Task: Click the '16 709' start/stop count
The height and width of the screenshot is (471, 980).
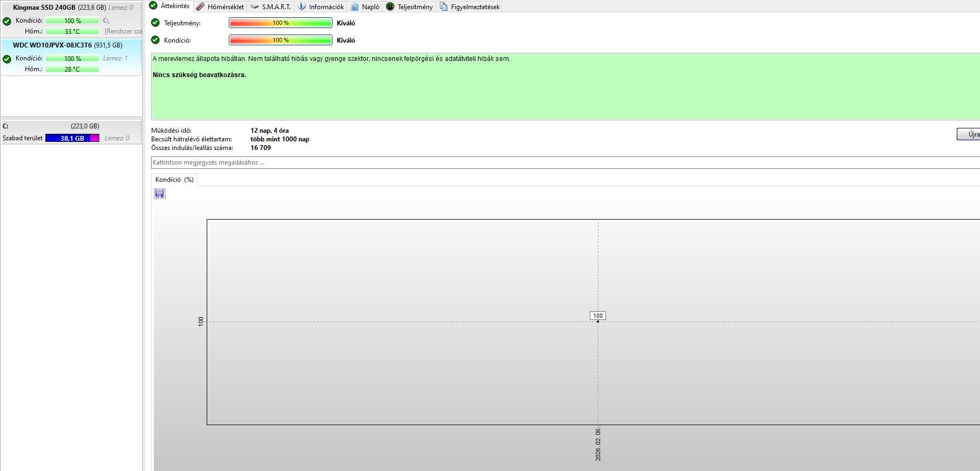Action: click(x=261, y=148)
